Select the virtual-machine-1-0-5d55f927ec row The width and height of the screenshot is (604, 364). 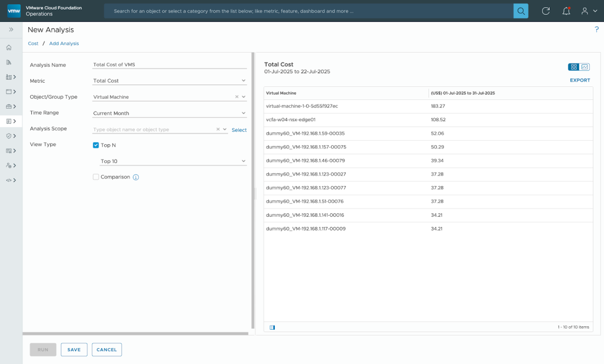(x=428, y=106)
